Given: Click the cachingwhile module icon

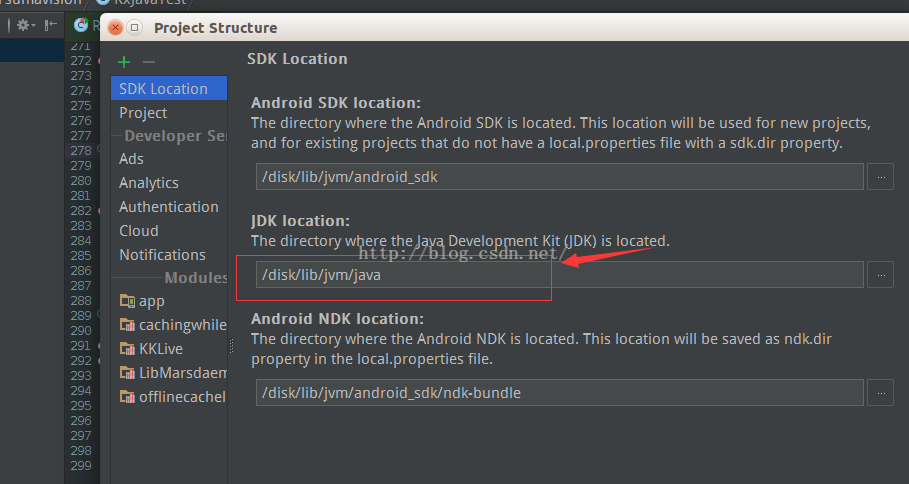Looking at the screenshot, I should pos(127,324).
